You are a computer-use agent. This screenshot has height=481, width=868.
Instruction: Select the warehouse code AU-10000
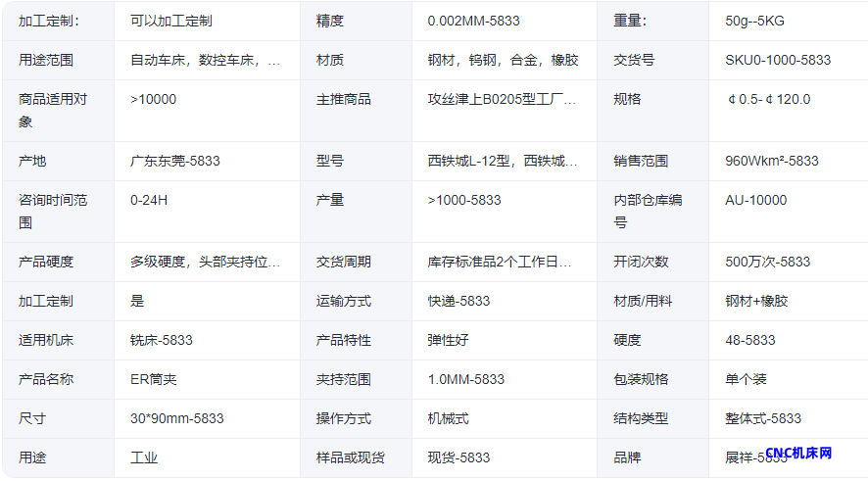tap(755, 200)
